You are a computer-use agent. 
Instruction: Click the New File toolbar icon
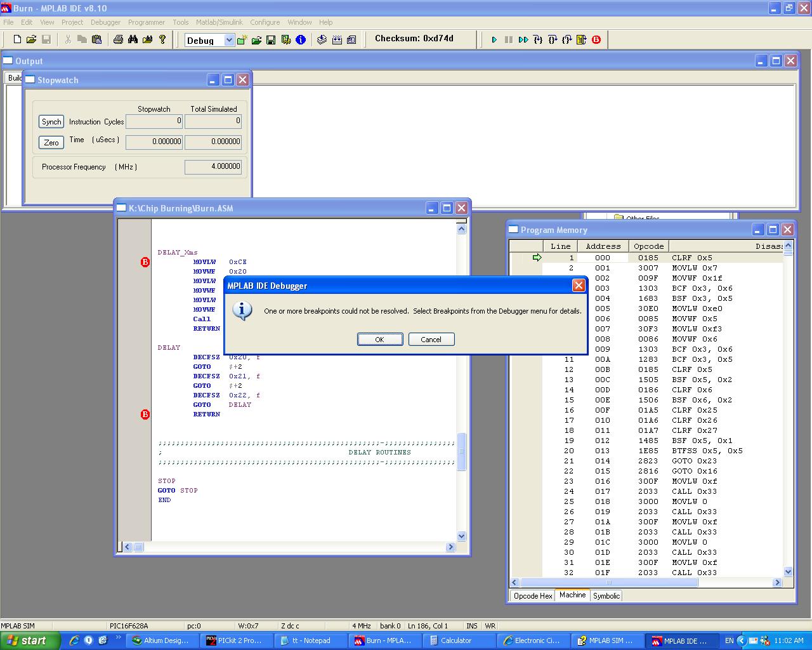[x=17, y=39]
